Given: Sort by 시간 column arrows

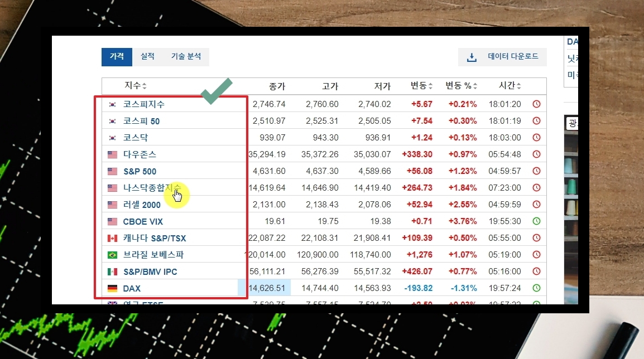Looking at the screenshot, I should [519, 86].
